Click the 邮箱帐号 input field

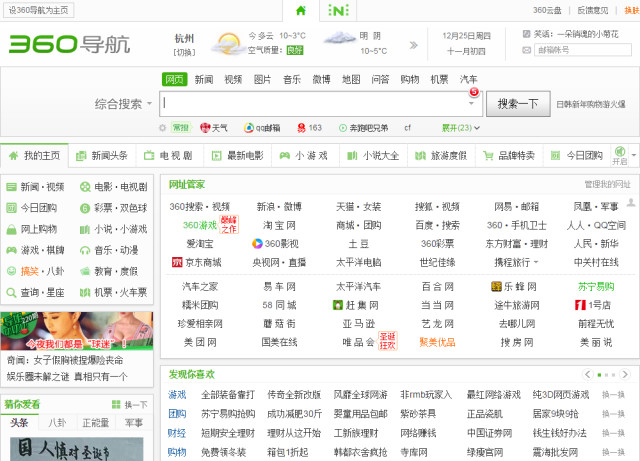(583, 50)
